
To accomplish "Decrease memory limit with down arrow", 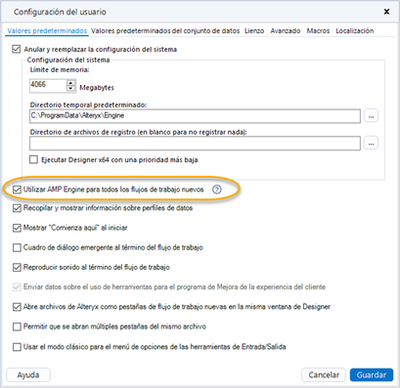I will point(71,88).
